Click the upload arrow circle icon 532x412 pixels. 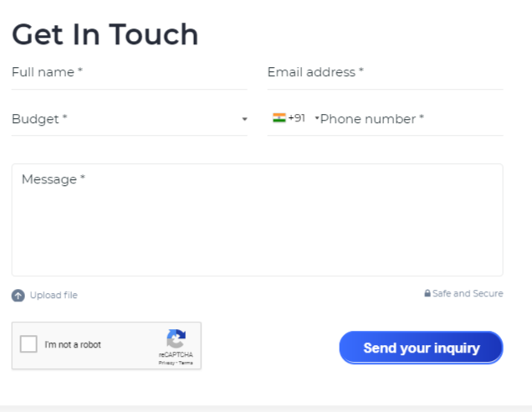18,295
